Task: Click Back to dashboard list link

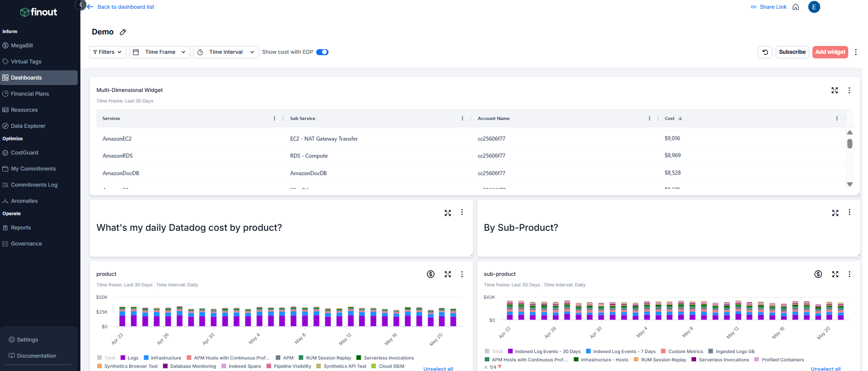Action: pyautogui.click(x=125, y=7)
